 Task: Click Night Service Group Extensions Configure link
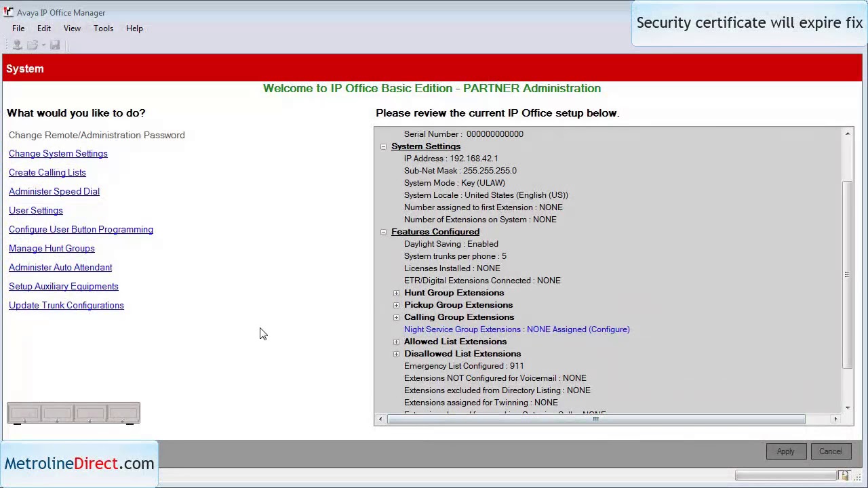pos(517,329)
